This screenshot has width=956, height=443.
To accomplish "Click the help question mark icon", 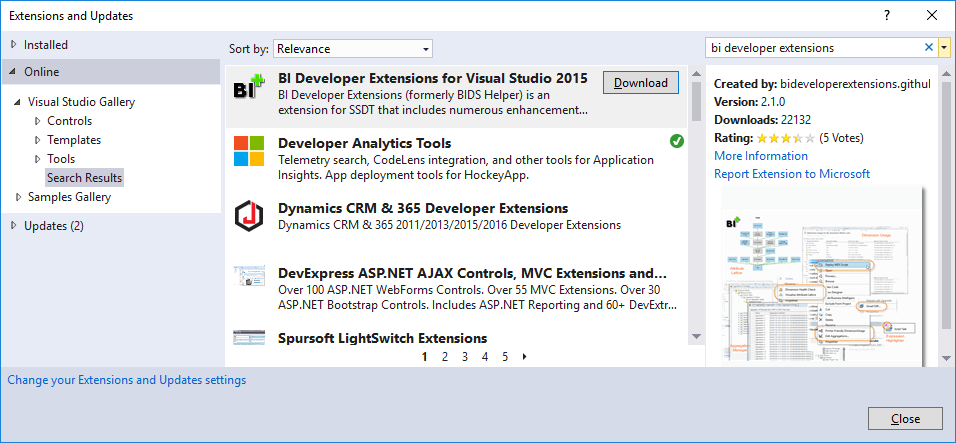I will 886,16.
